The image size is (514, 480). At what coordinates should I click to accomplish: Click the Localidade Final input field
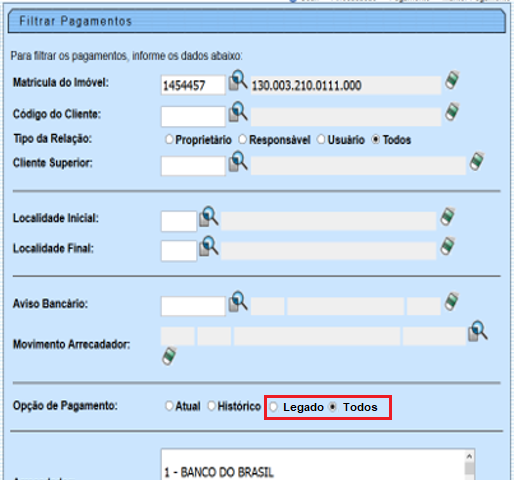tap(179, 251)
